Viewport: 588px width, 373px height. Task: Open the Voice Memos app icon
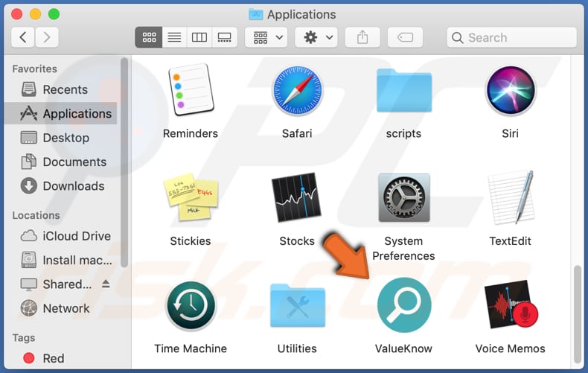(511, 305)
